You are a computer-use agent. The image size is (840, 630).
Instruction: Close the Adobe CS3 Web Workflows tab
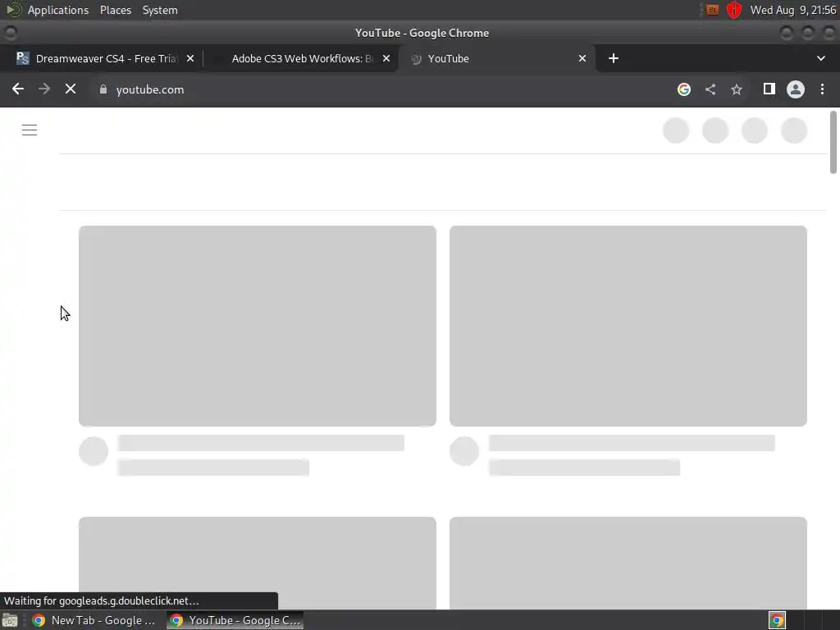pos(386,58)
